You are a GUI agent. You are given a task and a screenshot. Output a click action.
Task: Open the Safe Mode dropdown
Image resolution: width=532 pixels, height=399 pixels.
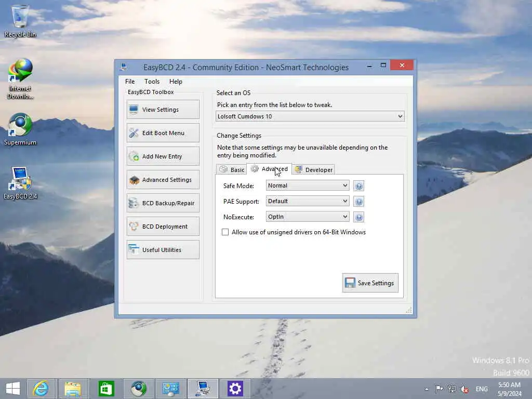click(308, 185)
